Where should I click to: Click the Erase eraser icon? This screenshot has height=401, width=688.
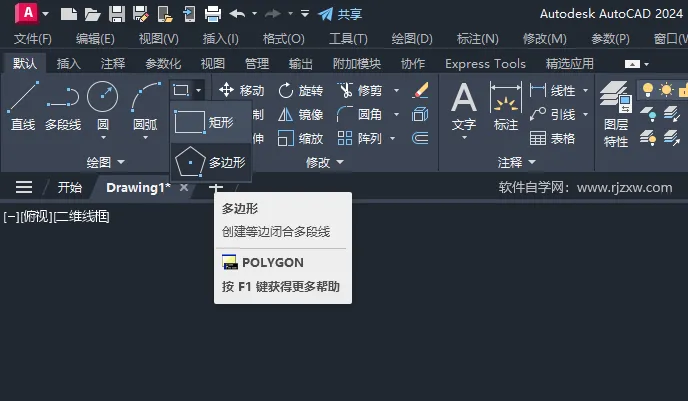(420, 90)
